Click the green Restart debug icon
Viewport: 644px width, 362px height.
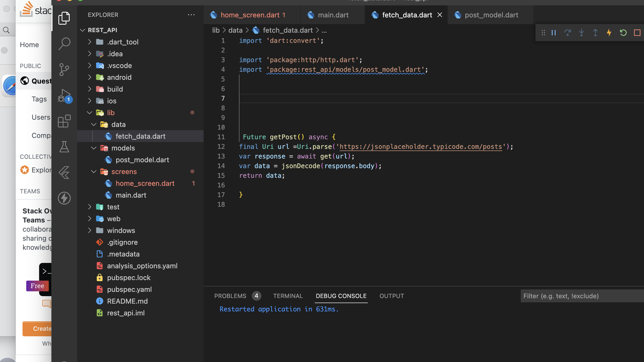[x=623, y=33]
